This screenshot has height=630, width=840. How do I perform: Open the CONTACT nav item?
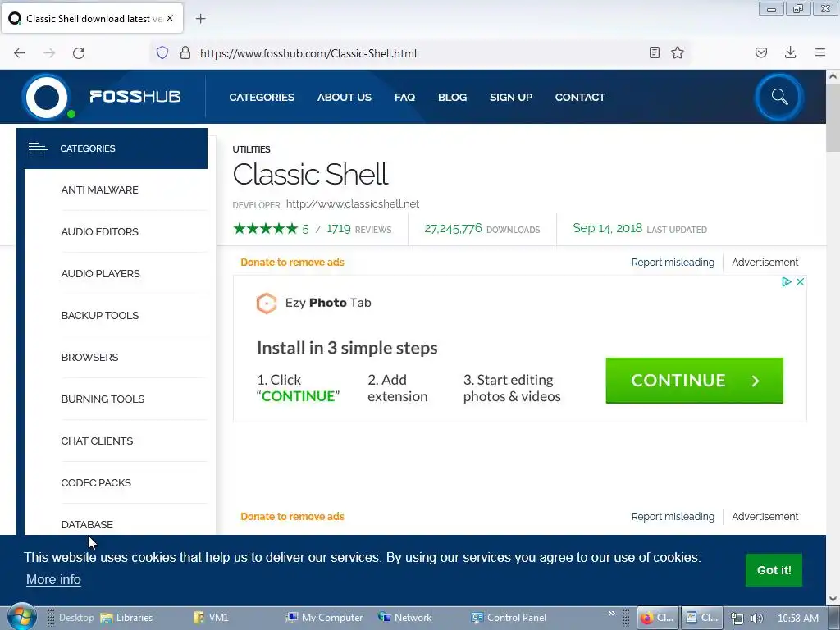click(x=580, y=98)
